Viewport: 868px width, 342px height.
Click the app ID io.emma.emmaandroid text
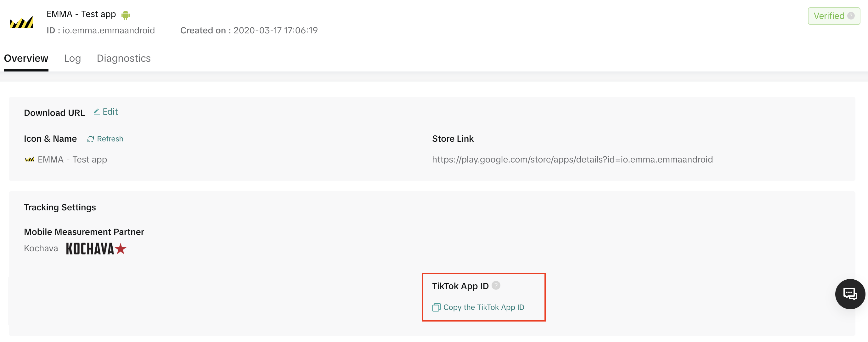click(109, 30)
